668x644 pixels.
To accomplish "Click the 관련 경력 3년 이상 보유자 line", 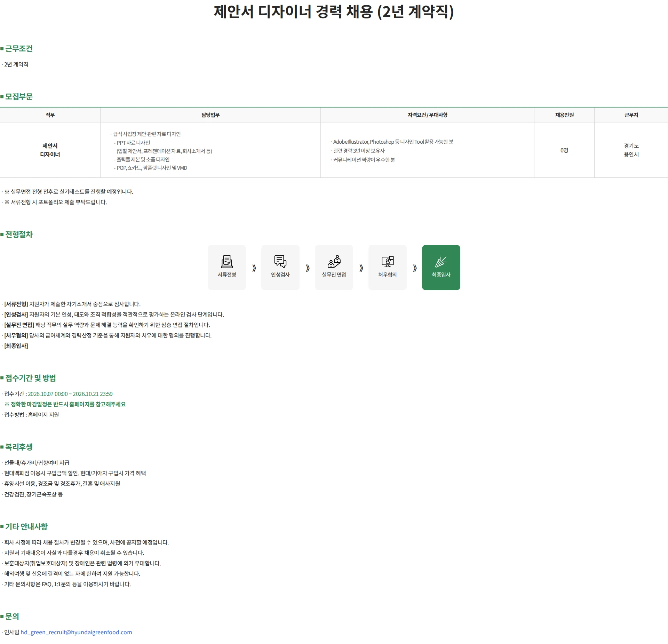I will pos(358,151).
